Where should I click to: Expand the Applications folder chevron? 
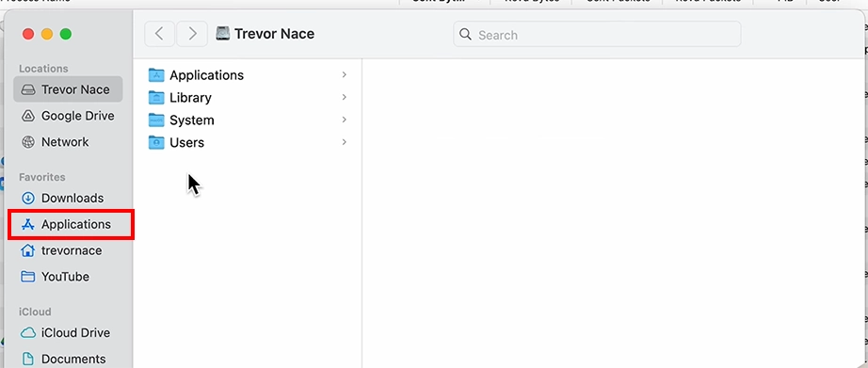345,74
